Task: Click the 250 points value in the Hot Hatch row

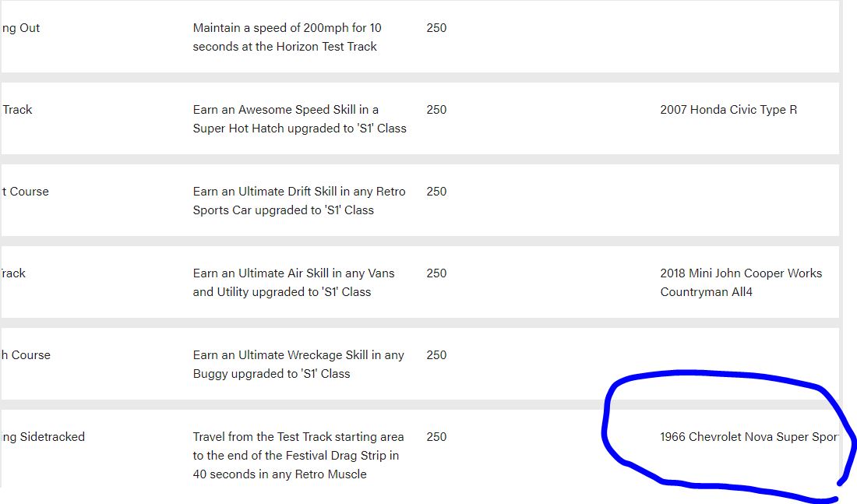Action: point(437,109)
